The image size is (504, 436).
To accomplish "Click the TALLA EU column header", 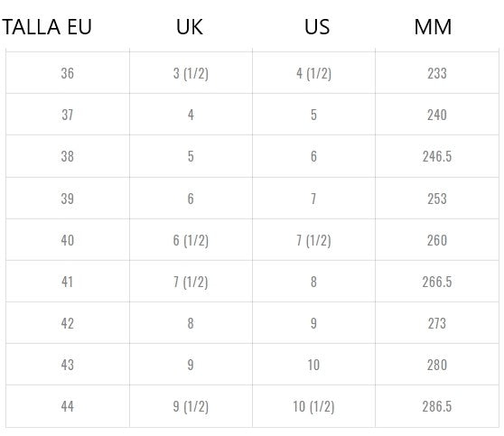I will click(x=47, y=27).
